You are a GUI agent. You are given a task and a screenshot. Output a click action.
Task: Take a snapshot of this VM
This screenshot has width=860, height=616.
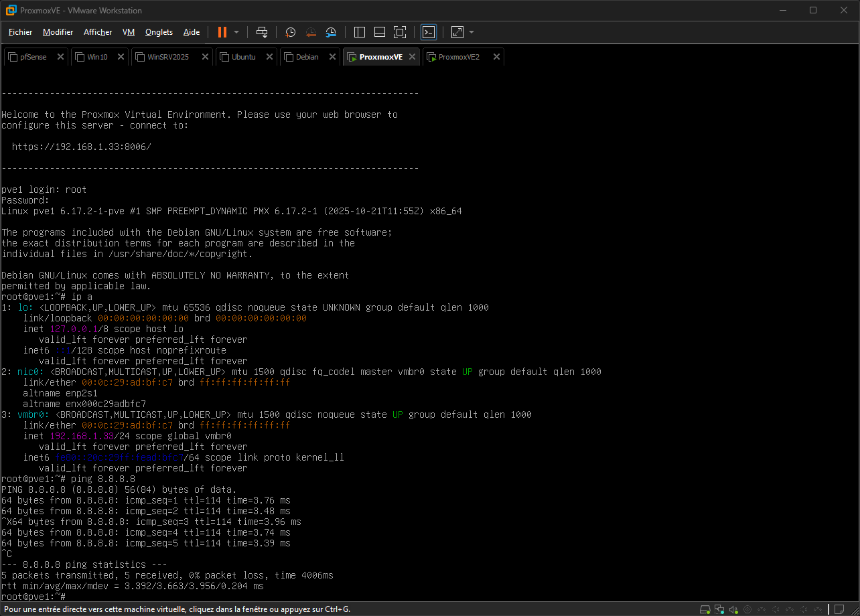point(290,32)
